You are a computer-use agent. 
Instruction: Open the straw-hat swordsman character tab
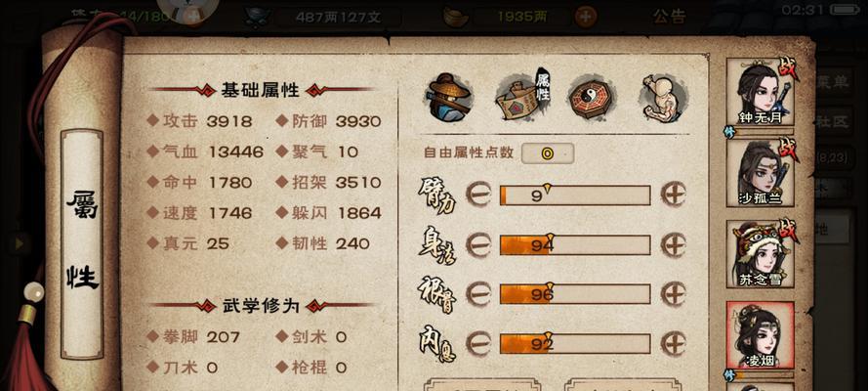[x=448, y=98]
